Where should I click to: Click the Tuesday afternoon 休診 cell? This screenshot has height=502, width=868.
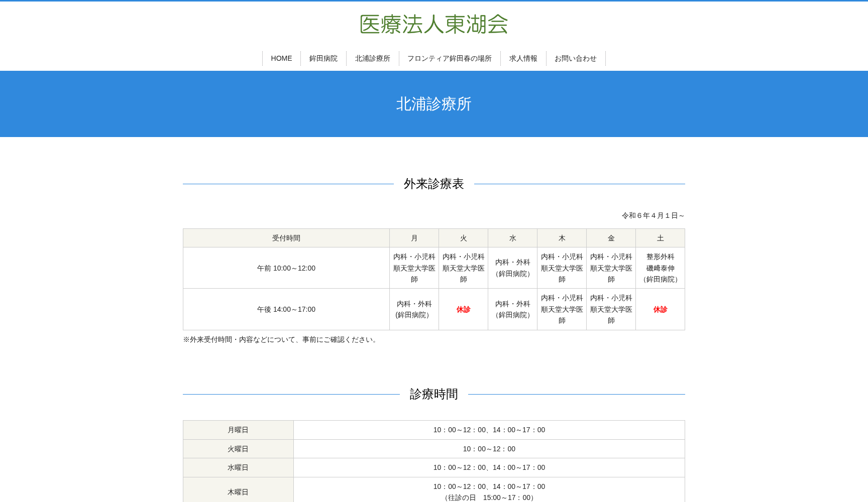(463, 309)
